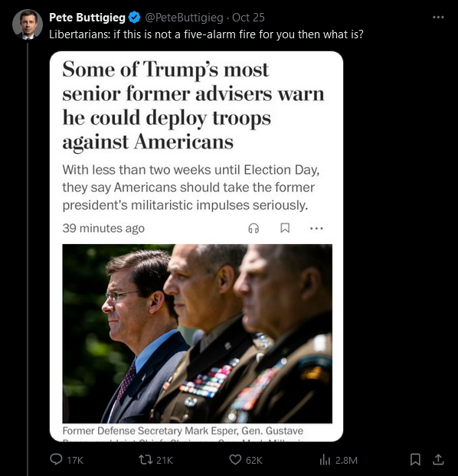
Task: Bookmark the tweet using bottom bookmark icon
Action: 415,459
